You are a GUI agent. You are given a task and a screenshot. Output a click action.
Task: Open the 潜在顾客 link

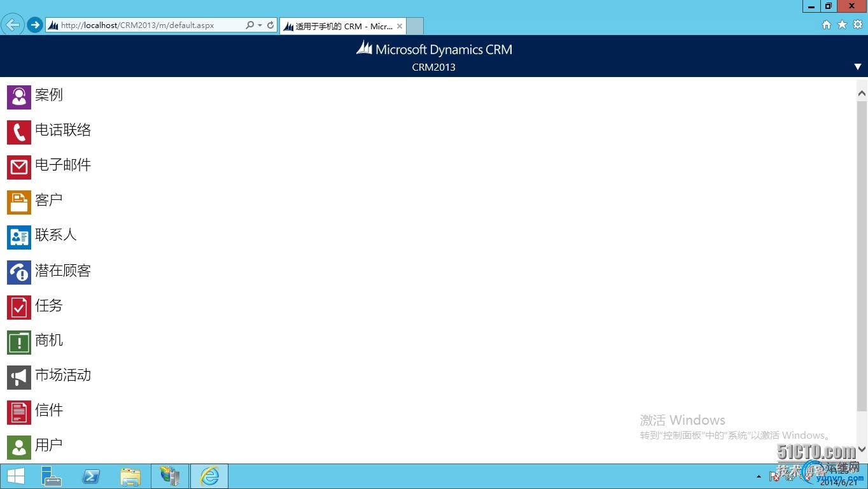pos(63,271)
